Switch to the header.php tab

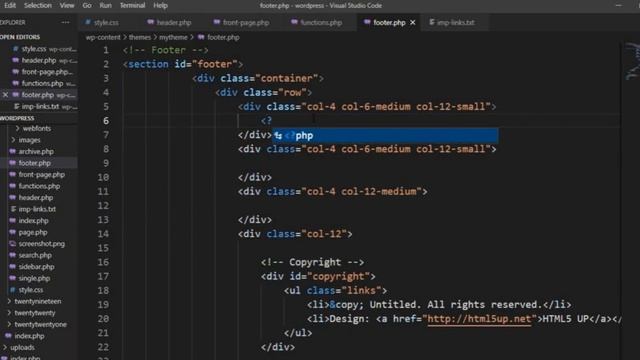click(174, 22)
